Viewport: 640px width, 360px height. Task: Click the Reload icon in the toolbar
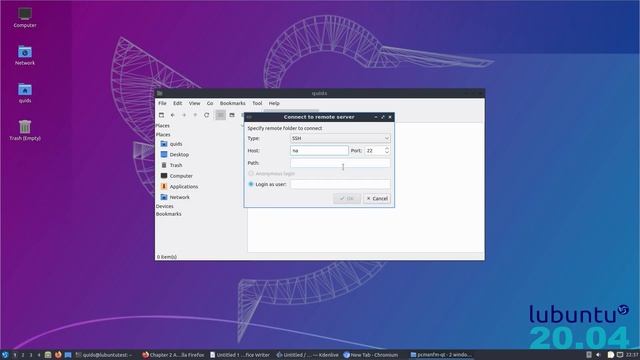click(207, 115)
